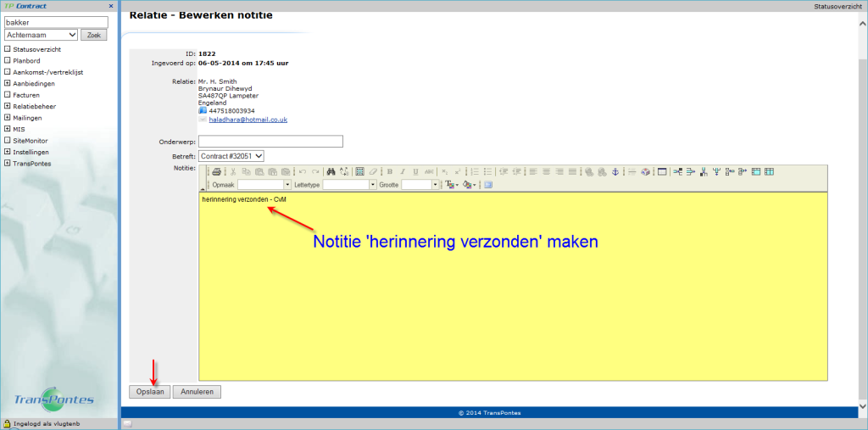Open Planbord in the sidebar menu
This screenshot has height=430, width=868.
click(x=27, y=61)
